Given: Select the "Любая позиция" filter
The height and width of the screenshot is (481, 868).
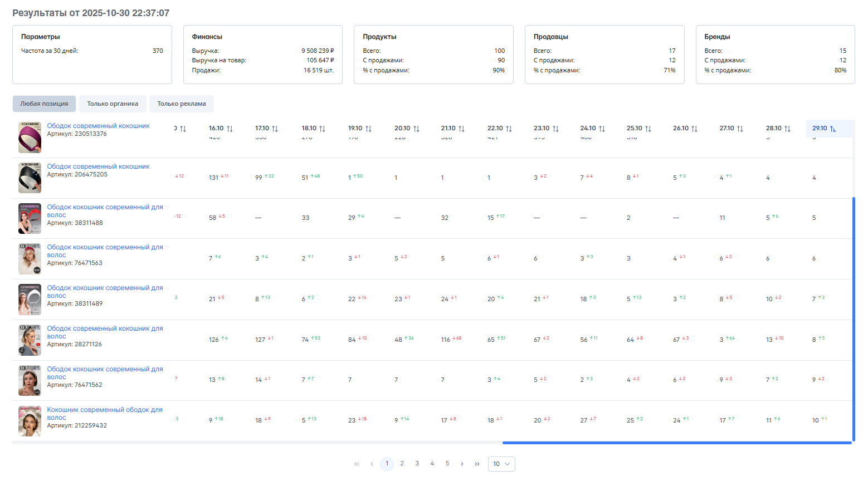Looking at the screenshot, I should (44, 104).
